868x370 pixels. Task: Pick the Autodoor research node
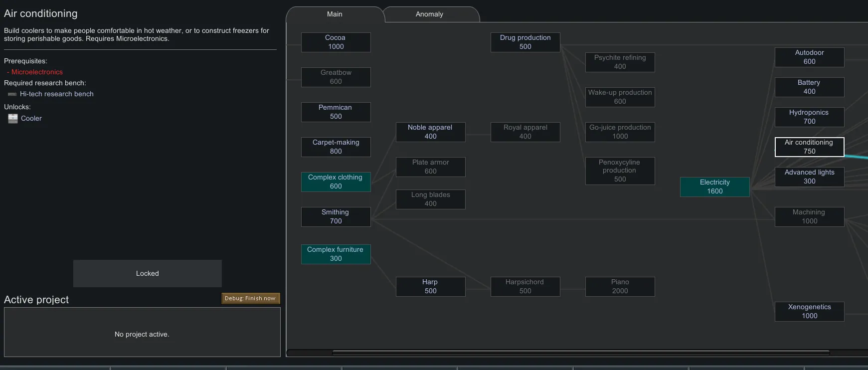[x=809, y=57]
